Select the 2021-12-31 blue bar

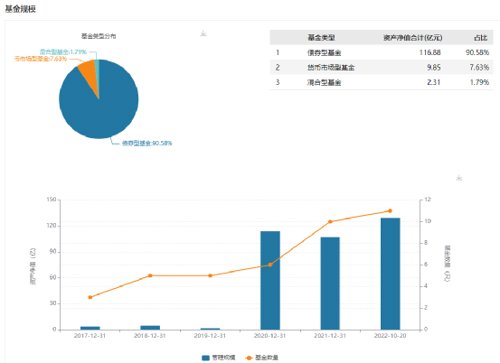(x=330, y=283)
